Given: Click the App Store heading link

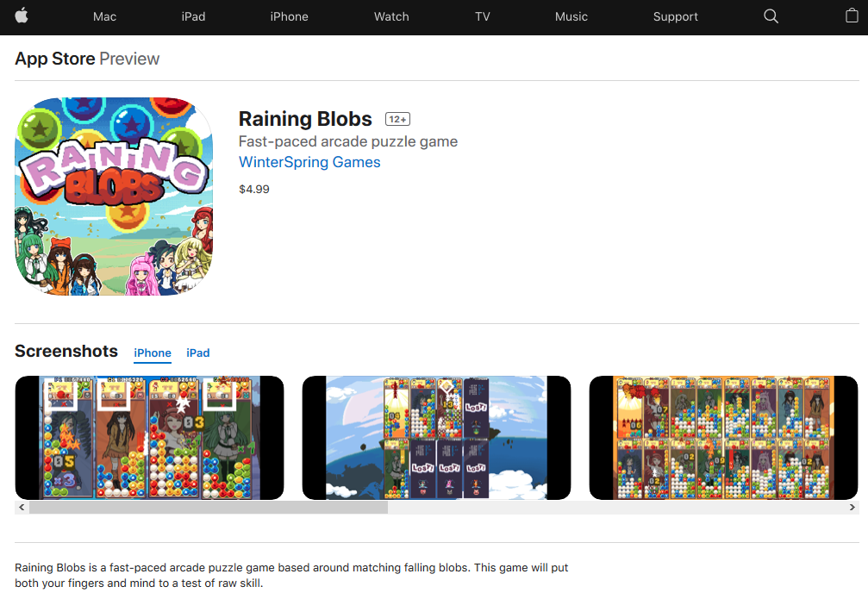Looking at the screenshot, I should (x=55, y=59).
